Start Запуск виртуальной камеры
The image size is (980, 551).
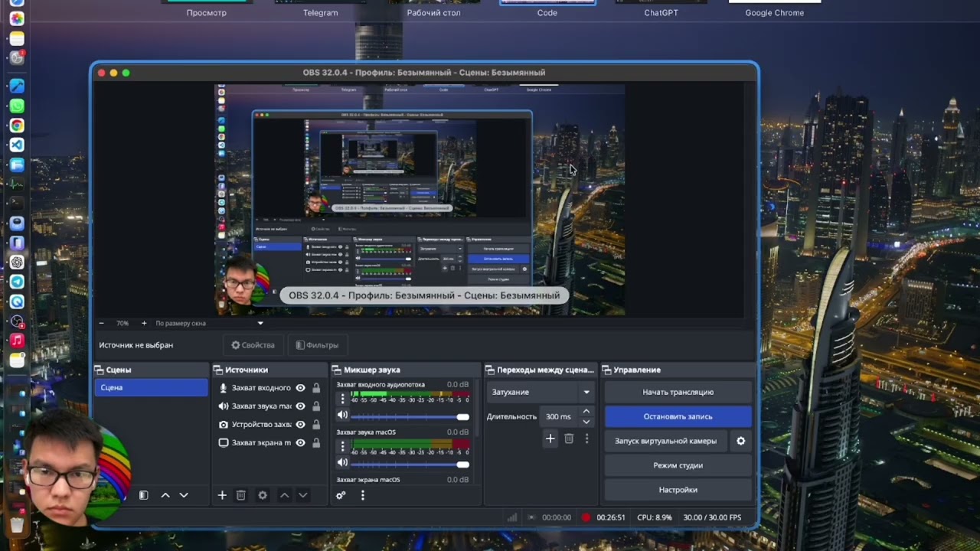click(665, 441)
